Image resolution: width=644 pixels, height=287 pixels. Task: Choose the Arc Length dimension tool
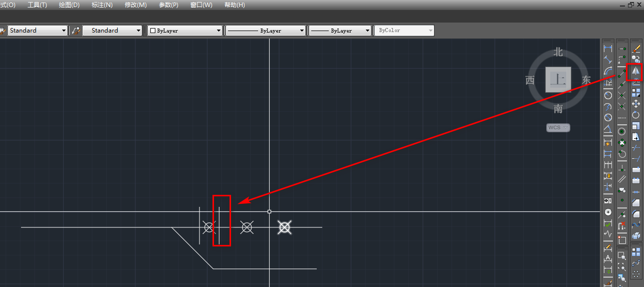click(608, 71)
